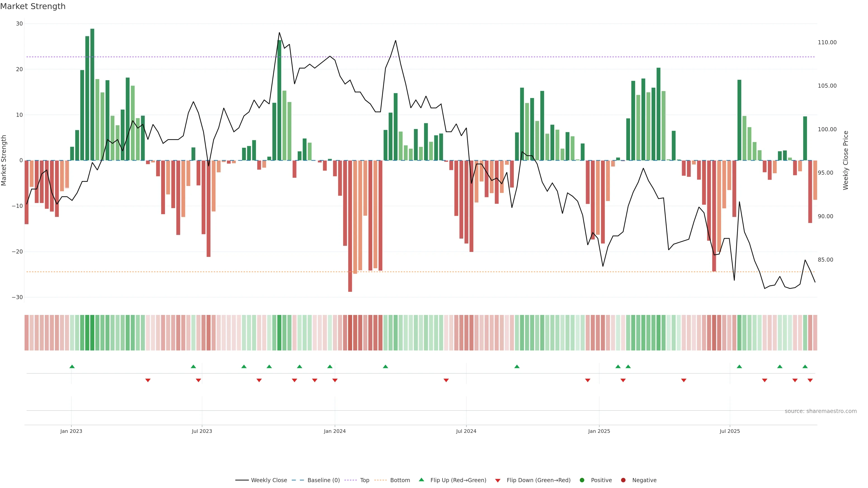Screen dimensions: 868x488
Task: Click the leftmost green flip-up triangle marker
Action: (72, 366)
